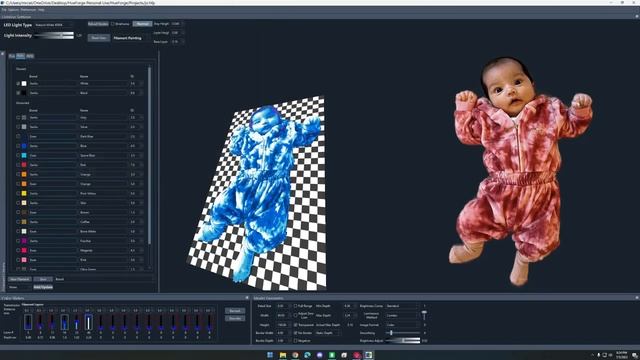
Task: Open the LED Light Type dropdown
Action: tap(53, 25)
